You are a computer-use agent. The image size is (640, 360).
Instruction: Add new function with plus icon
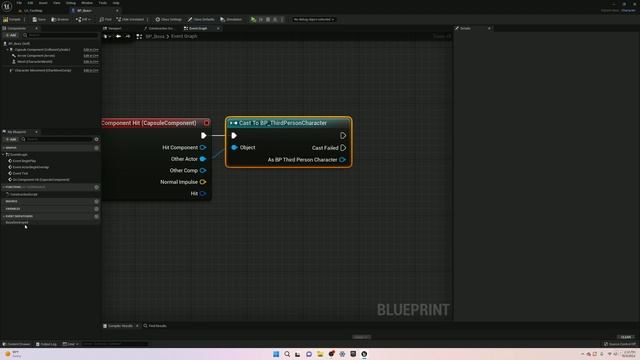96,187
